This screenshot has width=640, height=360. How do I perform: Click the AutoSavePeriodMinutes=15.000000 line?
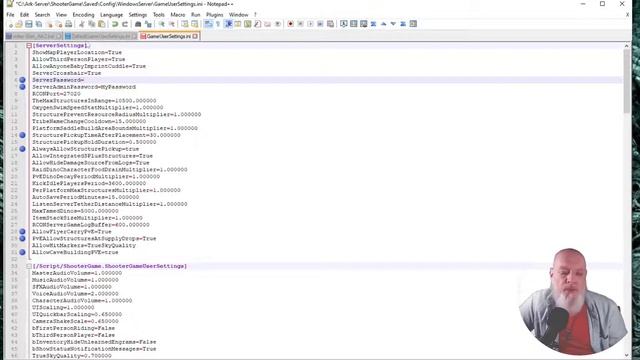tap(85, 197)
